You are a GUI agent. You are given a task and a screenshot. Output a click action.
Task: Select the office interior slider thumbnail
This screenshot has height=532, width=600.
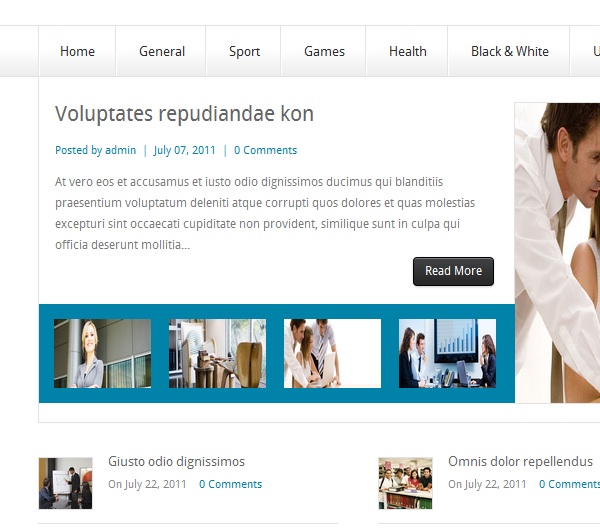pyautogui.click(x=217, y=354)
